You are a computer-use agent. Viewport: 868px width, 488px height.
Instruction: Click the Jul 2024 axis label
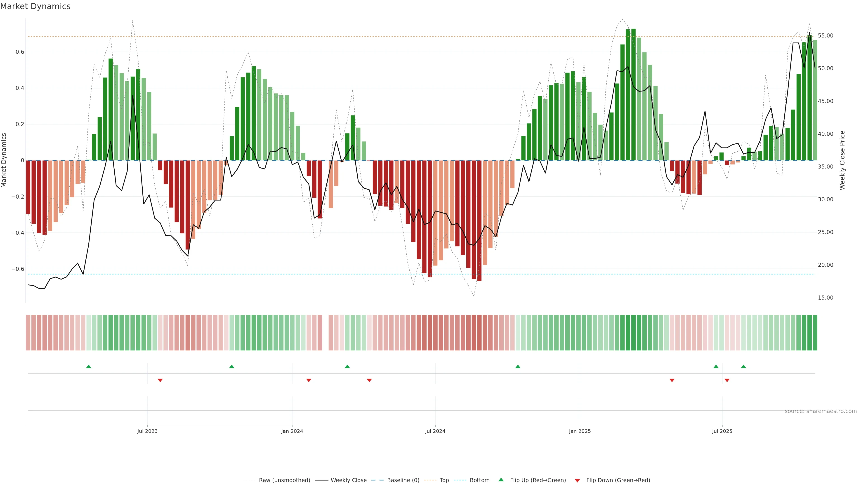point(435,431)
